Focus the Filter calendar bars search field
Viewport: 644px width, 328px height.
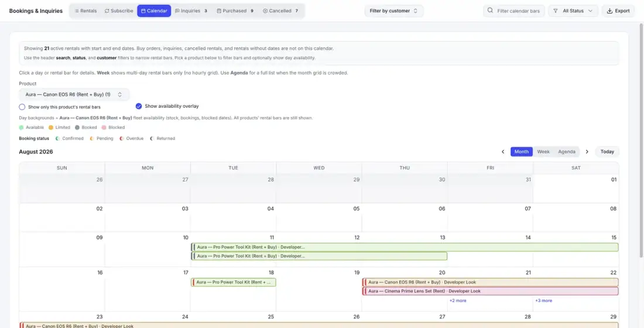coord(514,11)
